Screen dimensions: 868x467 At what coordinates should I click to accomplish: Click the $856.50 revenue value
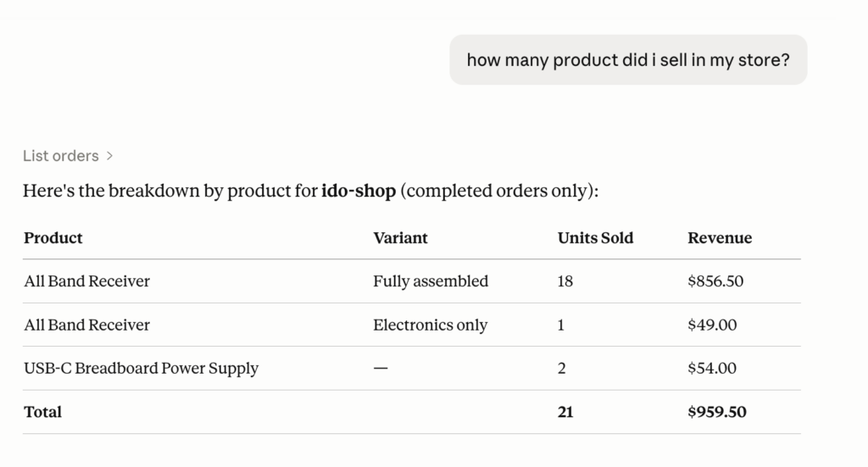point(715,281)
